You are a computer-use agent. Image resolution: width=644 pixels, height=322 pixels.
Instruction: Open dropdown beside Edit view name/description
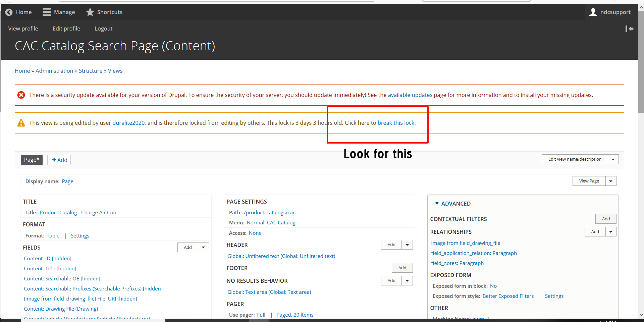613,159
